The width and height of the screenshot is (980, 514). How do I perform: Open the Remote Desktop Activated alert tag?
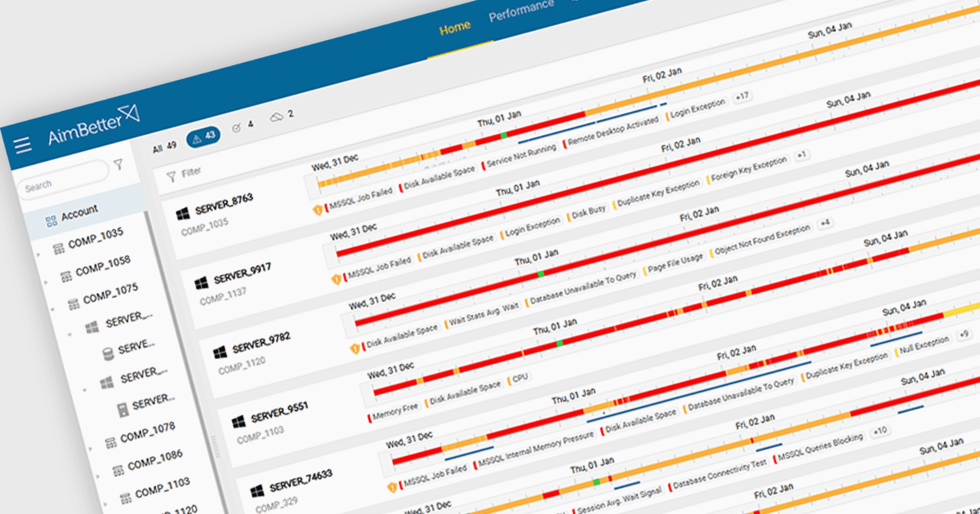(612, 131)
